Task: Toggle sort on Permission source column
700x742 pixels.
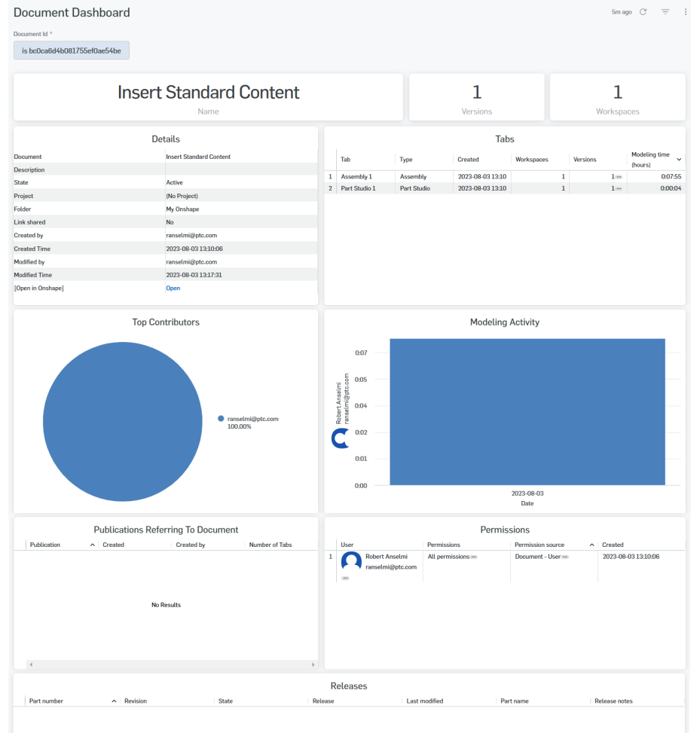Action: [x=591, y=545]
